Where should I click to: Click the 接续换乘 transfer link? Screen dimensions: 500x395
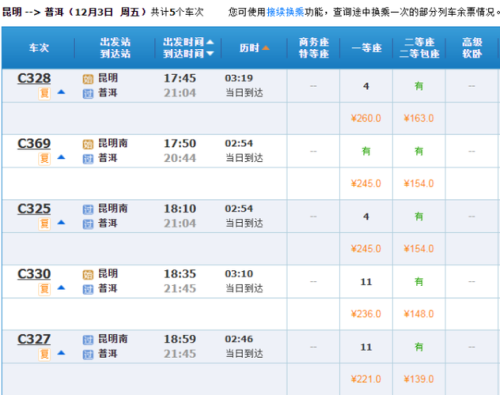pos(285,12)
